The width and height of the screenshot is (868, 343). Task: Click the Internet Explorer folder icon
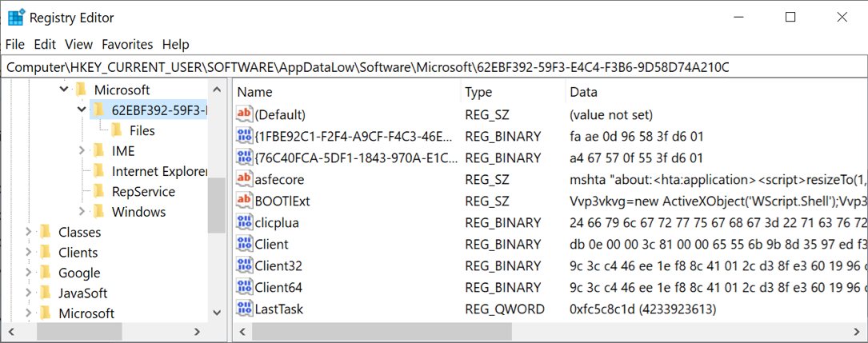click(98, 171)
